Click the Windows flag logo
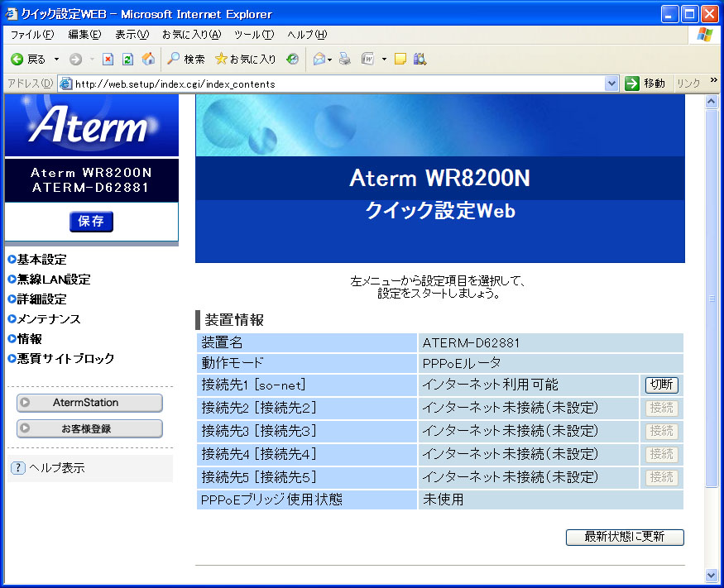Image resolution: width=724 pixels, height=588 pixels. 705,35
